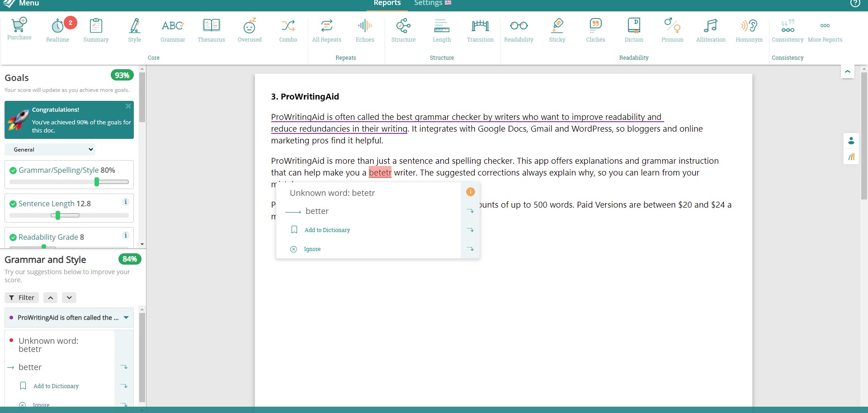Viewport: 868px width, 413px height.
Task: Run the Combo report
Action: click(x=288, y=30)
